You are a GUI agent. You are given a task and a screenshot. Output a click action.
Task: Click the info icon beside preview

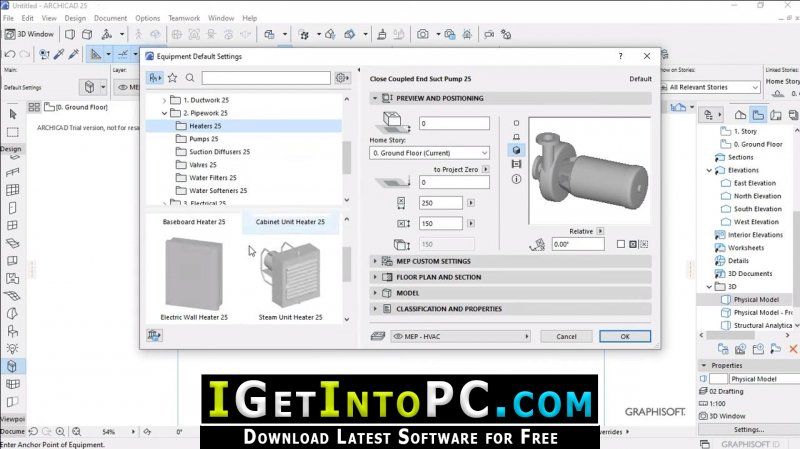click(516, 179)
